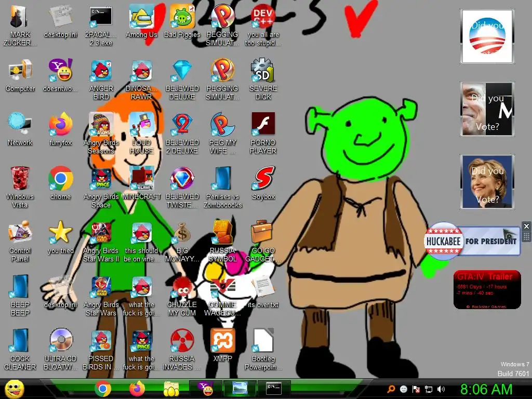Image resolution: width=532 pixels, height=399 pixels.
Task: Select the COCK CLEANER icon
Action: click(x=20, y=349)
